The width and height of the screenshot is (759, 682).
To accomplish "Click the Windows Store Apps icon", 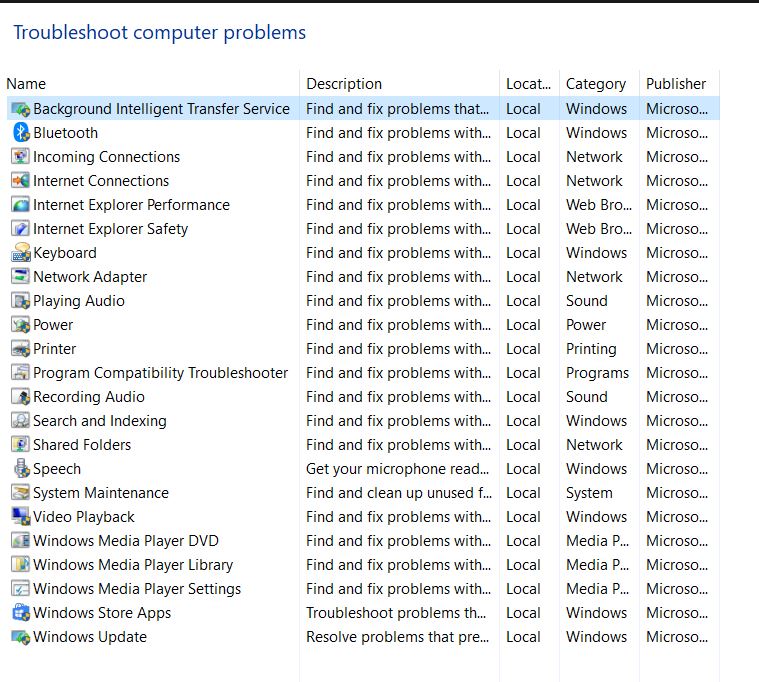I will point(20,613).
